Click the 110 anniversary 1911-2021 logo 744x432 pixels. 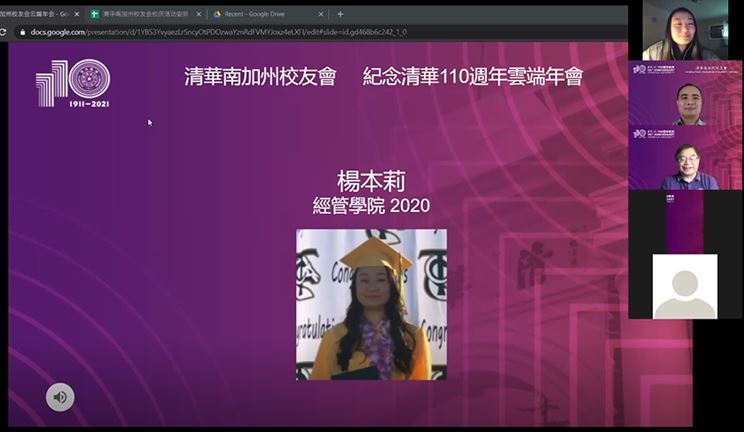pyautogui.click(x=73, y=83)
